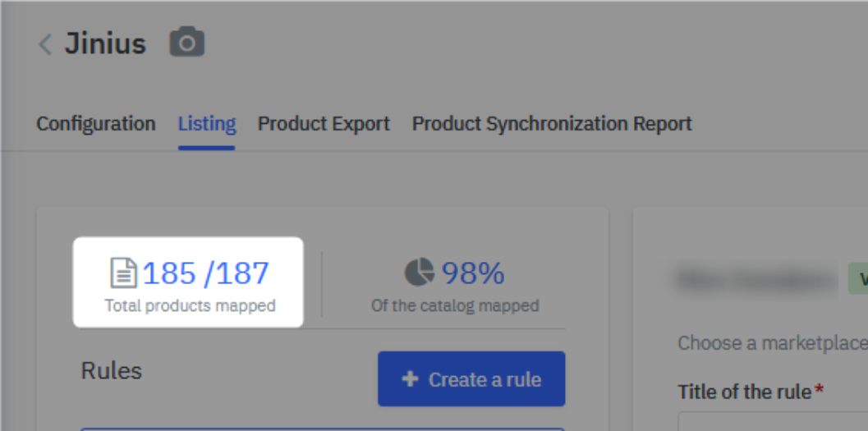Click the camera icon next to Jinius
The width and height of the screenshot is (868, 431).
(x=187, y=42)
